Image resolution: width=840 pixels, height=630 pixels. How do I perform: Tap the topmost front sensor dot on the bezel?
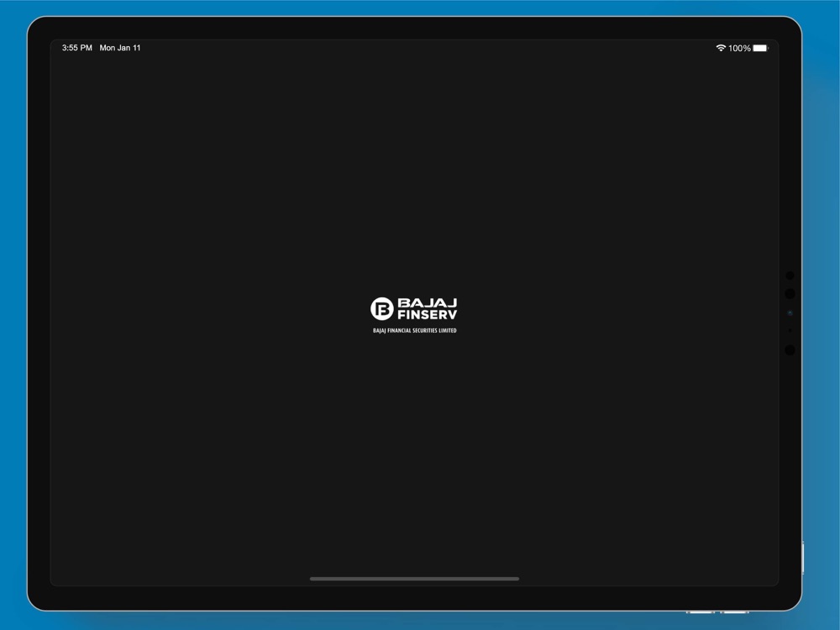[x=790, y=276]
